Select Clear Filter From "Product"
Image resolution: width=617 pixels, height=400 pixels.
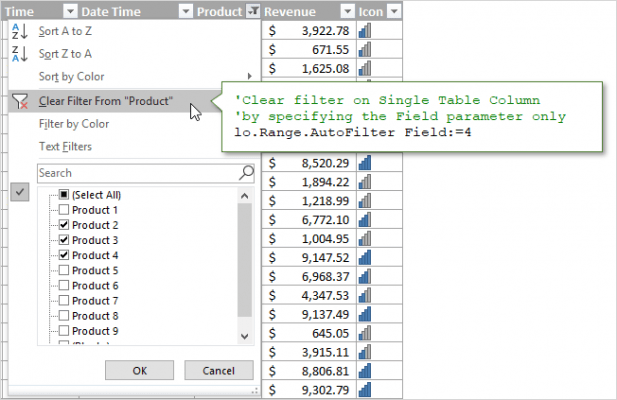(105, 101)
